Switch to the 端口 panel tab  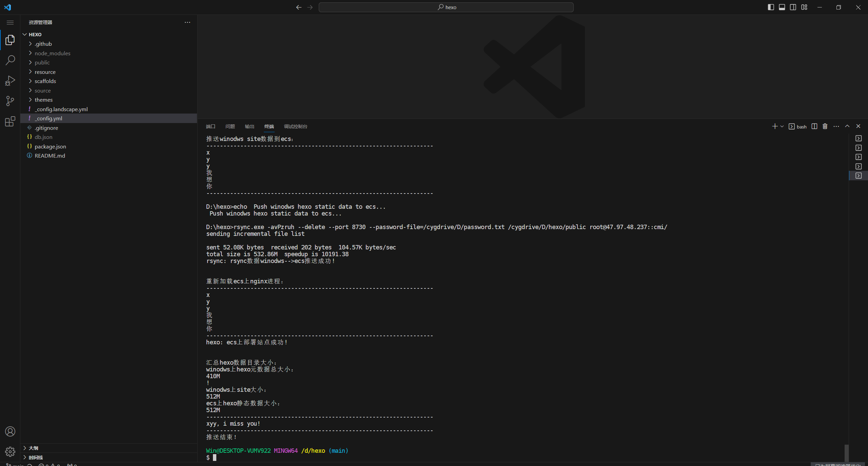pyautogui.click(x=211, y=126)
